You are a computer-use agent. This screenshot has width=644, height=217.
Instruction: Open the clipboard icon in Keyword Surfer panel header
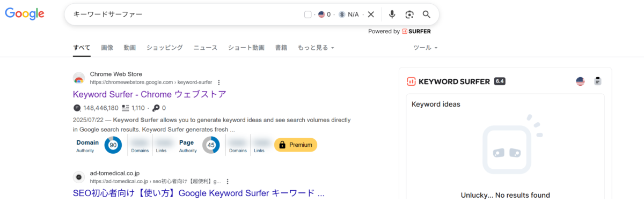pos(598,81)
